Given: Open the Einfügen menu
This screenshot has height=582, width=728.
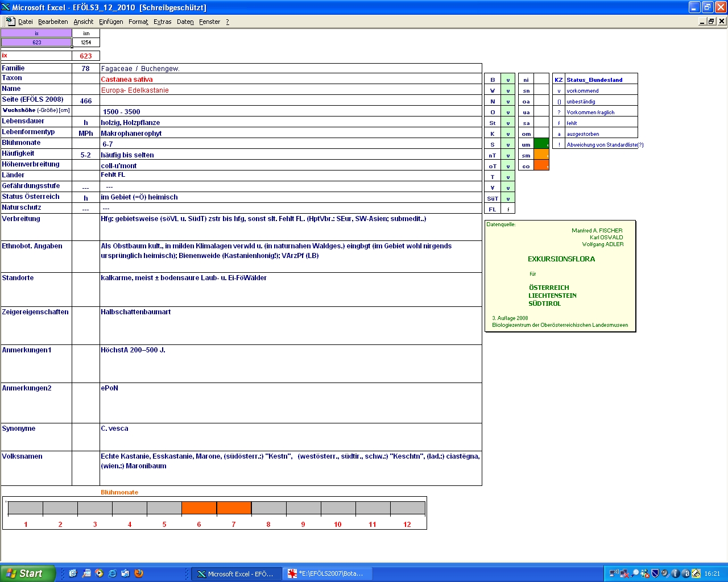Looking at the screenshot, I should click(x=111, y=22).
